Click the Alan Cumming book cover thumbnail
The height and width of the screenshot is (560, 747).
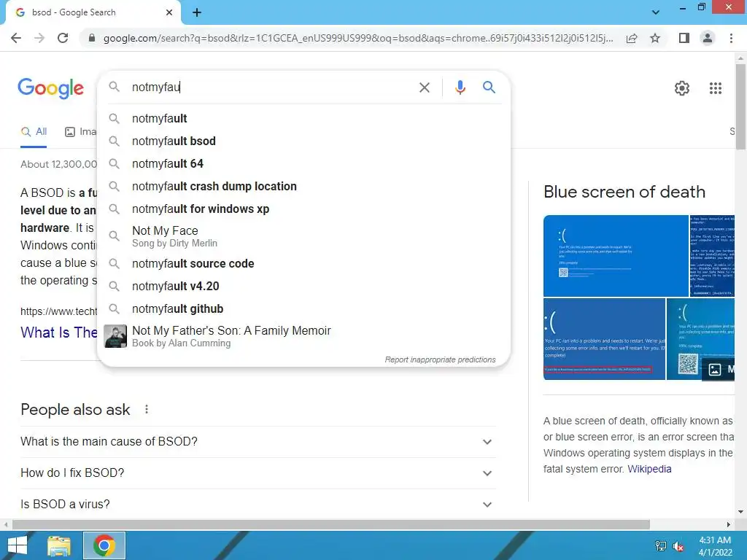(x=115, y=336)
